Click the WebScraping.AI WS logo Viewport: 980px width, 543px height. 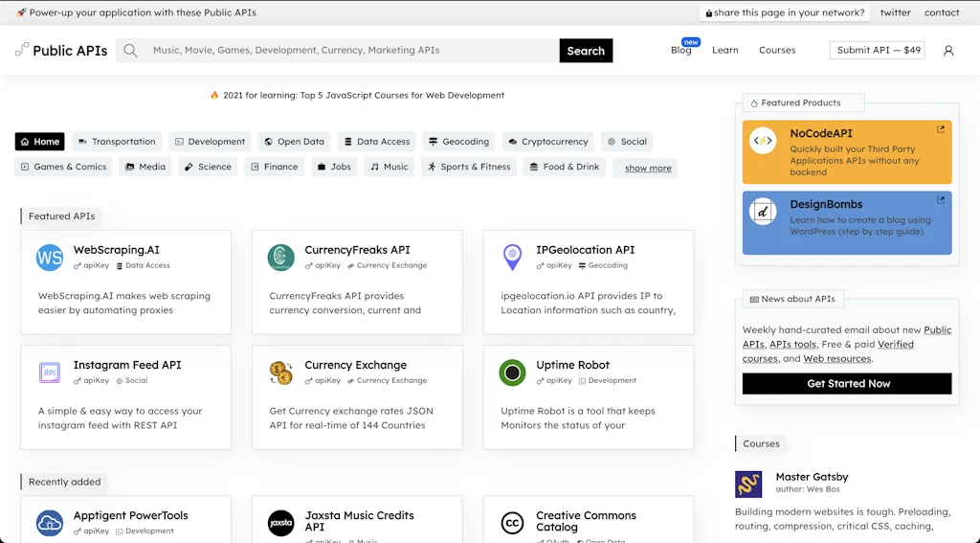[50, 257]
